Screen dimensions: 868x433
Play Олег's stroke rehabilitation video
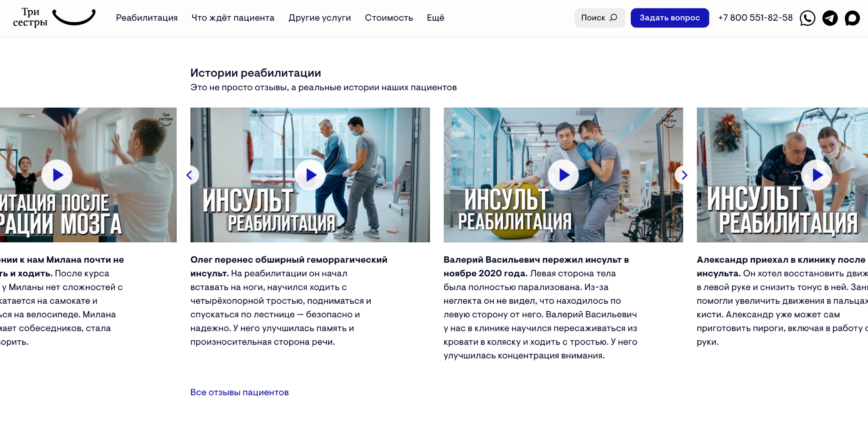click(310, 175)
